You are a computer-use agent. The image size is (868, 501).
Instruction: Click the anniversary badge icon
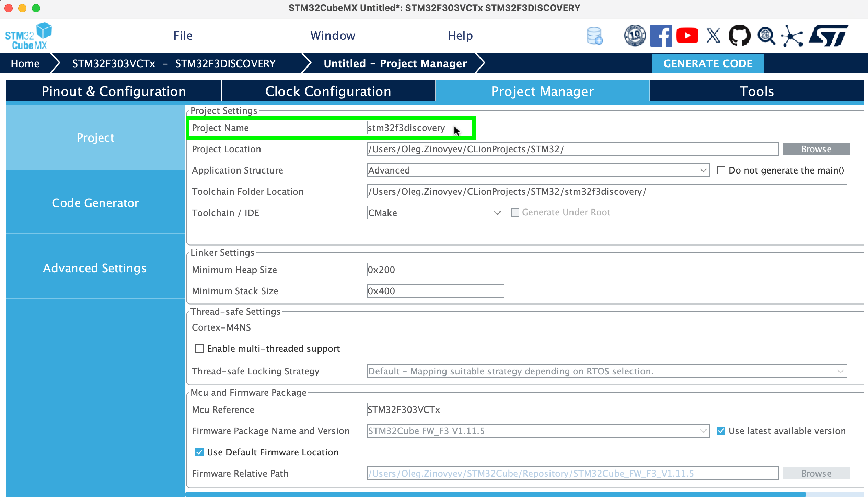click(x=635, y=35)
